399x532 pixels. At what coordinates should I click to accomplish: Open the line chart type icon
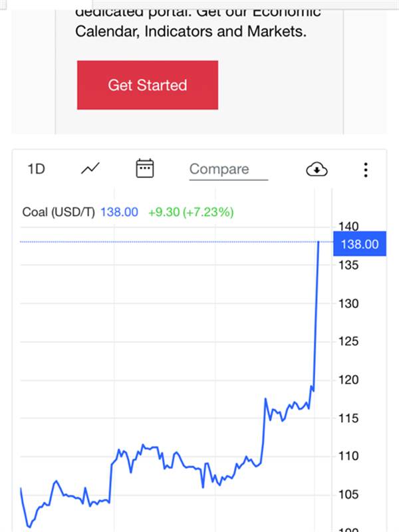pyautogui.click(x=90, y=169)
